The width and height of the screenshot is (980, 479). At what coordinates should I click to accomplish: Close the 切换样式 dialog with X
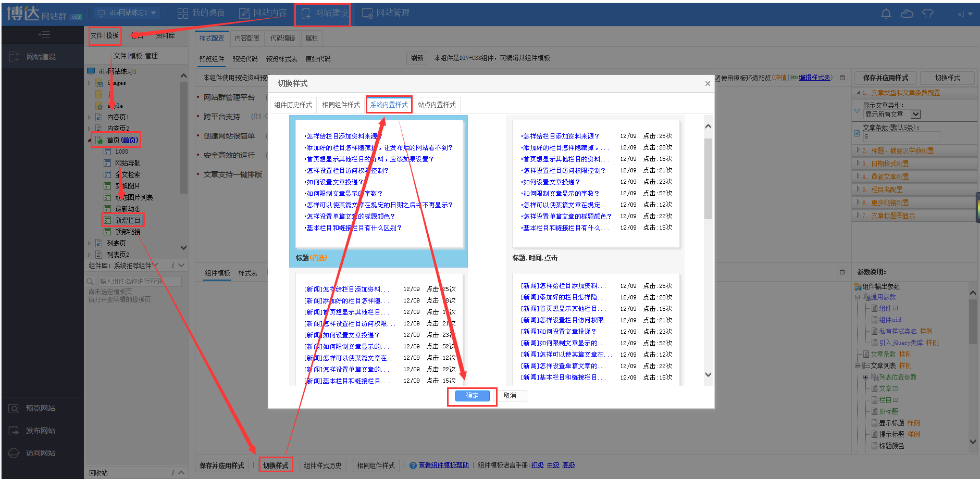pyautogui.click(x=708, y=84)
